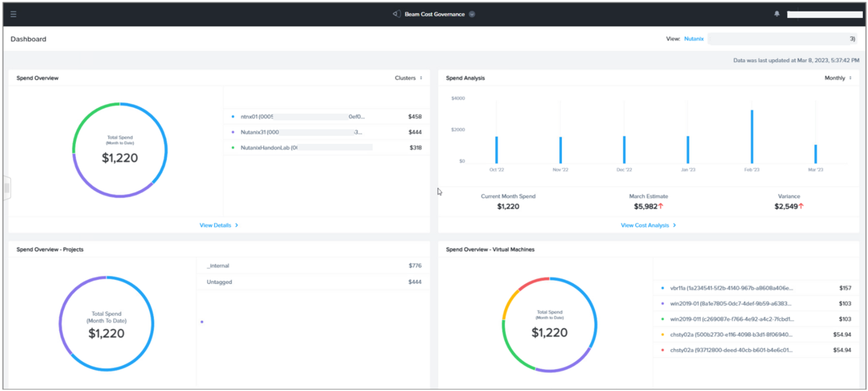Click blue legend dot for ntnx01
The image size is (868, 391).
point(233,116)
